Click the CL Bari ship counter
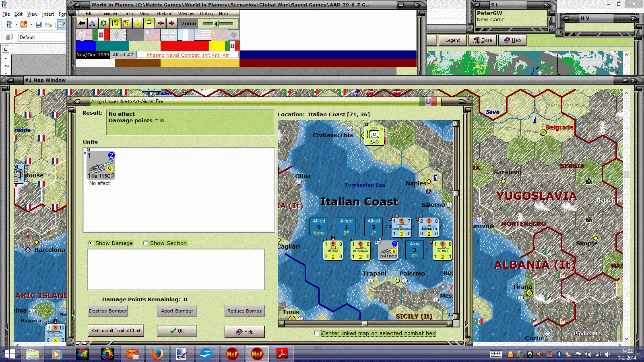Viewport: 644px width, 362px height. coord(333,250)
